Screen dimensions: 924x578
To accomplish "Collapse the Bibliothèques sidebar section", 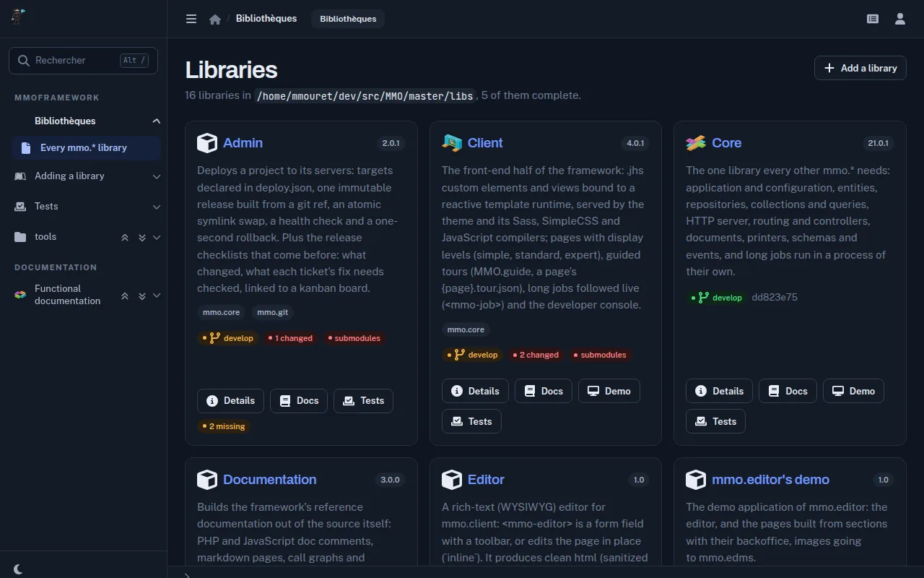I will [156, 121].
